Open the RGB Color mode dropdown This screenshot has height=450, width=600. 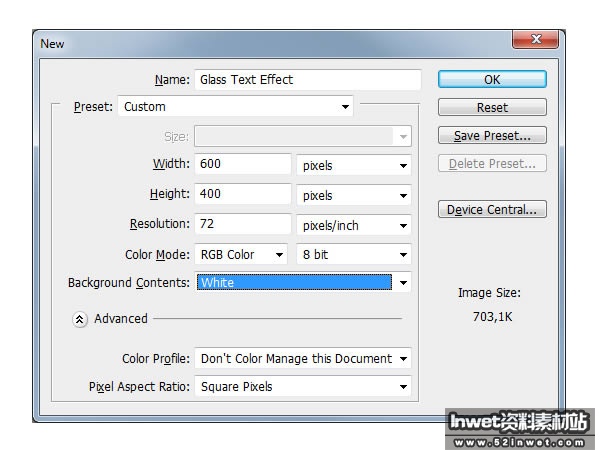click(241, 255)
